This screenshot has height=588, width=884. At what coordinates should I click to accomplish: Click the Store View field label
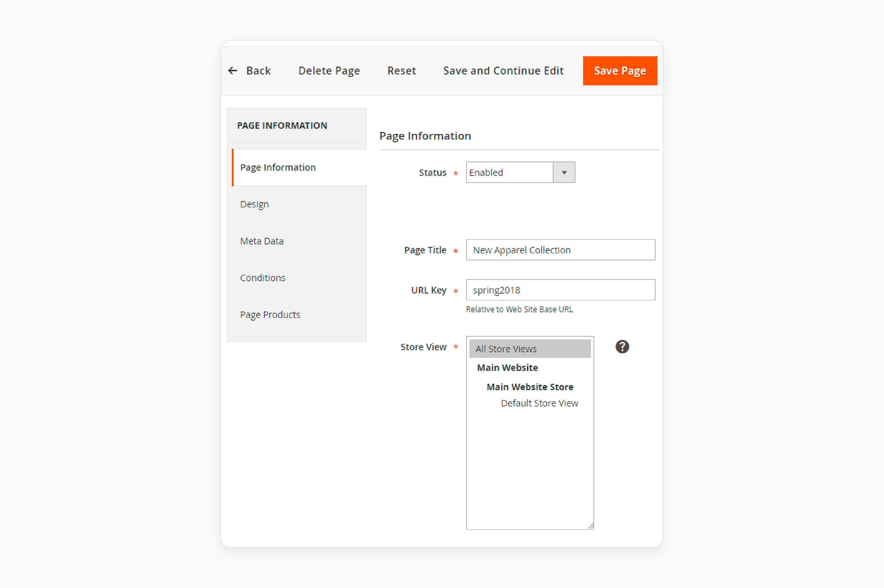423,347
